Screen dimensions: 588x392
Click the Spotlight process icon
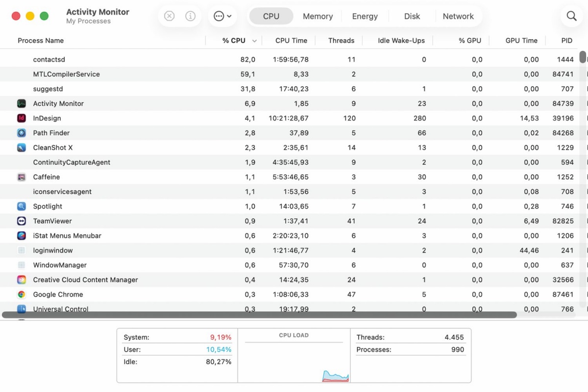pos(22,206)
